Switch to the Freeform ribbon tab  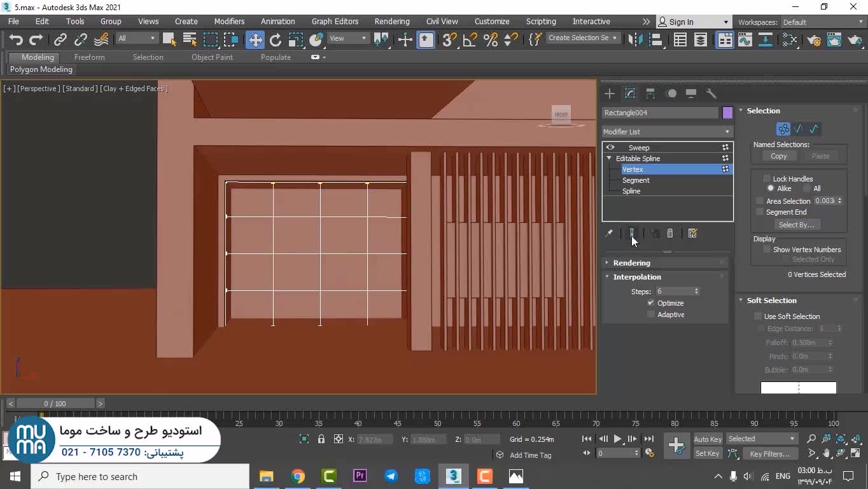(x=89, y=57)
